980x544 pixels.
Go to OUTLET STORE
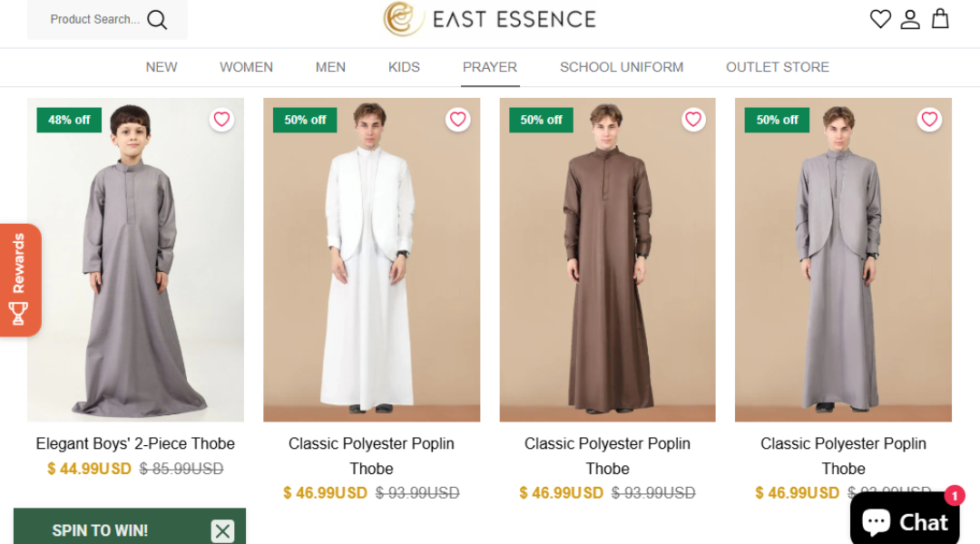click(x=778, y=67)
